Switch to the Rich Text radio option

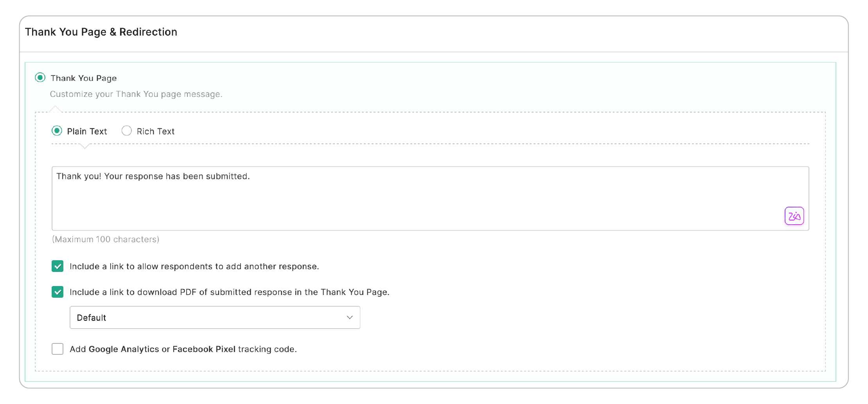(126, 130)
